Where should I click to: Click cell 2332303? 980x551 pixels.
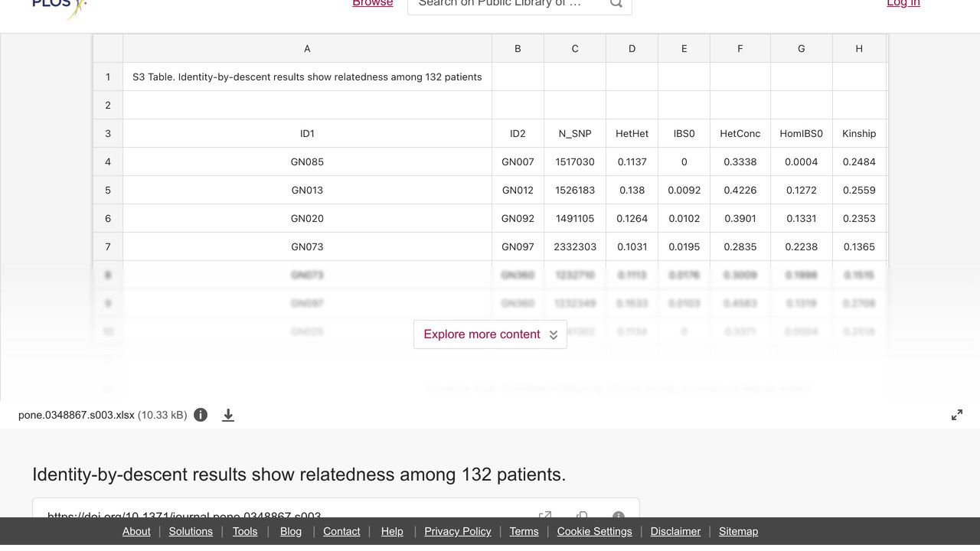[x=575, y=246]
